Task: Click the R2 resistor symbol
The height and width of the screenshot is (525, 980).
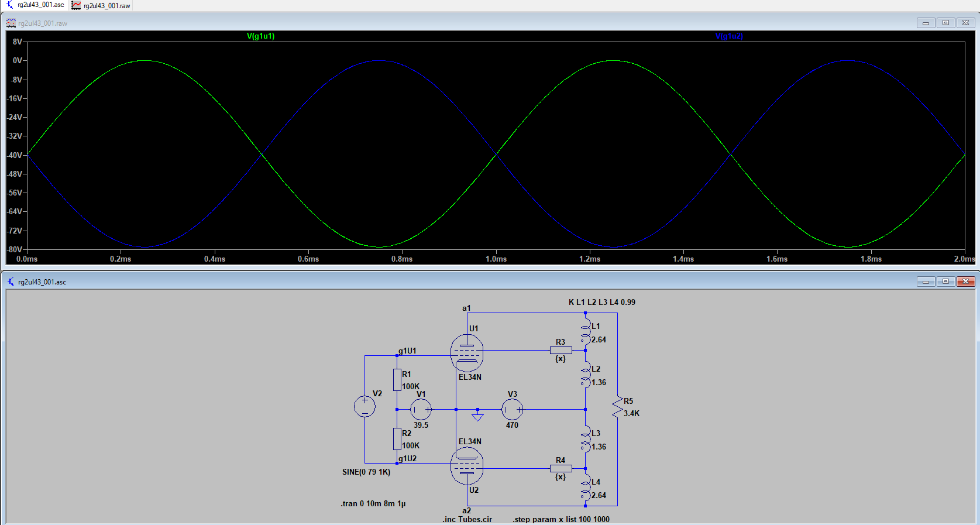Action: [397, 439]
